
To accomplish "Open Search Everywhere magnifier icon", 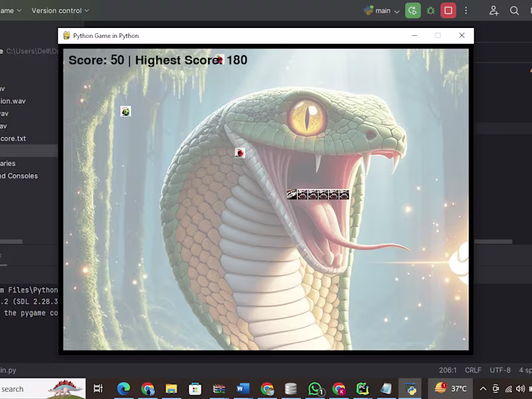I will 514,11.
